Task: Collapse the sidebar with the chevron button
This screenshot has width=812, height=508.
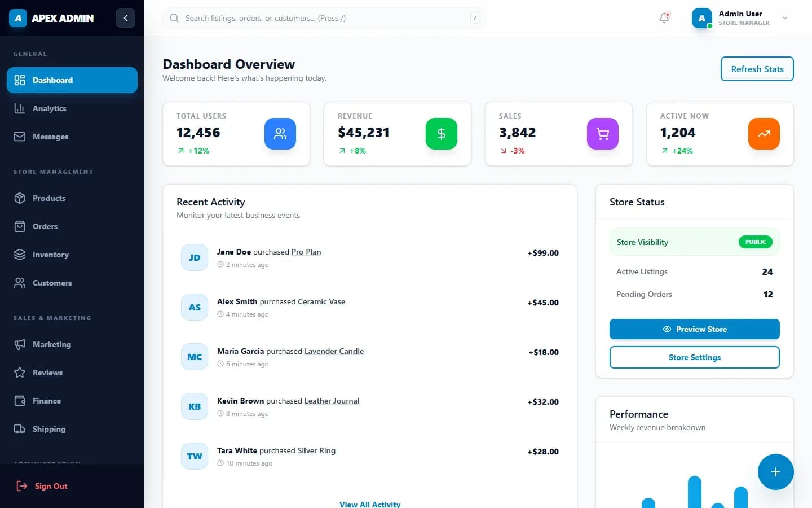Action: [126, 18]
